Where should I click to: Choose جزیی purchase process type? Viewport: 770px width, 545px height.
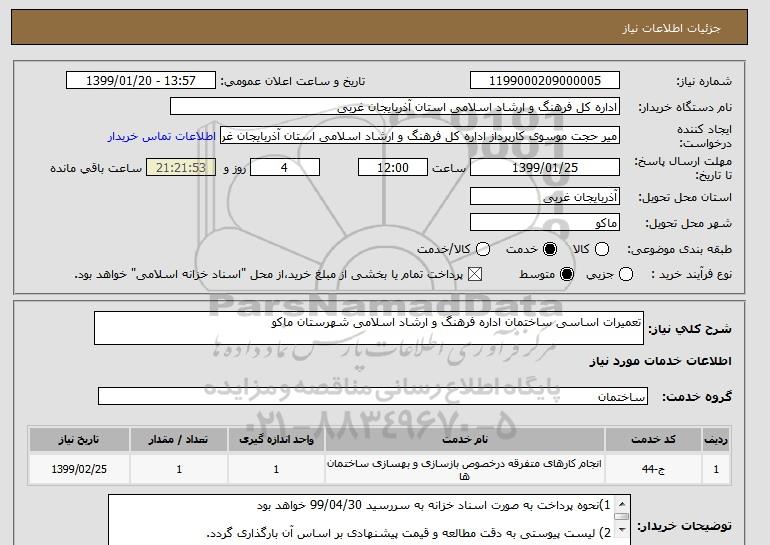(626, 274)
